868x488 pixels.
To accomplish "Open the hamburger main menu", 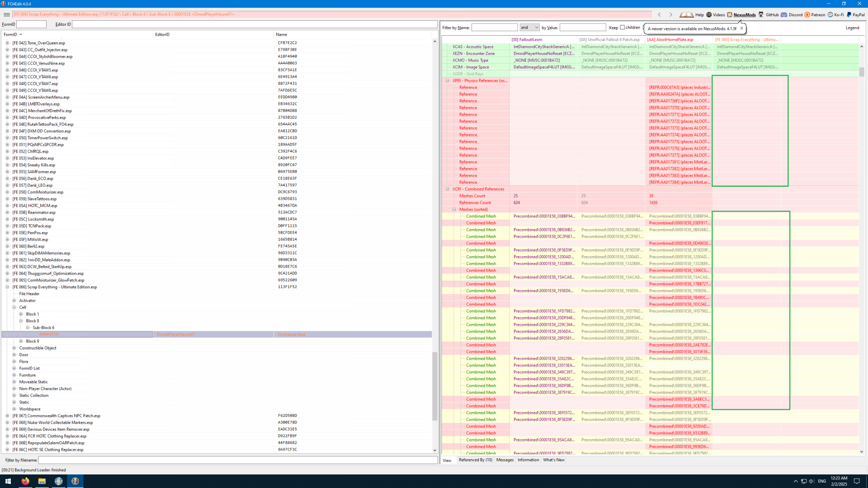I will click(6, 14).
